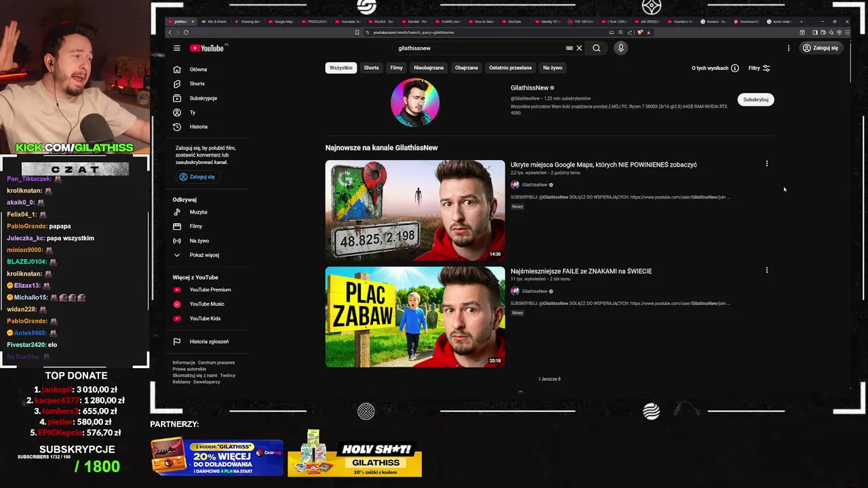868x488 pixels.
Task: Open the Informacje footer link
Action: click(x=184, y=363)
